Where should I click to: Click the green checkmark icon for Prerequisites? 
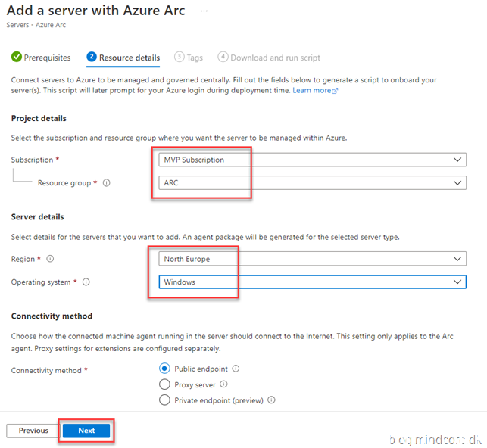[x=16, y=58]
